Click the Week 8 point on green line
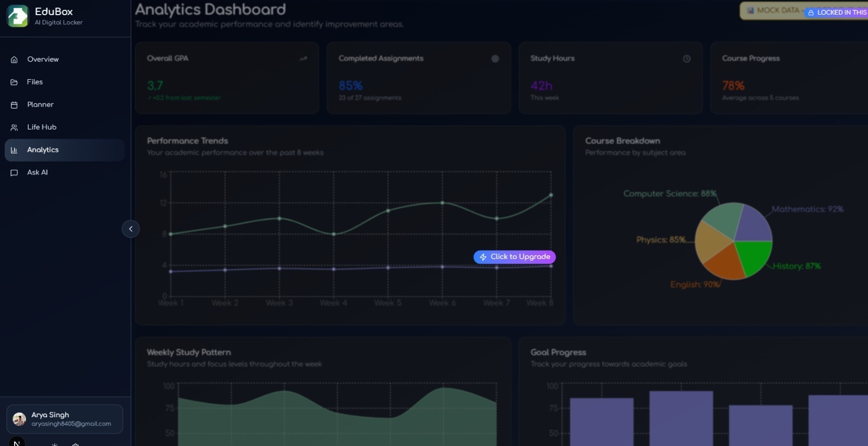The height and width of the screenshot is (446, 868). pyautogui.click(x=551, y=195)
